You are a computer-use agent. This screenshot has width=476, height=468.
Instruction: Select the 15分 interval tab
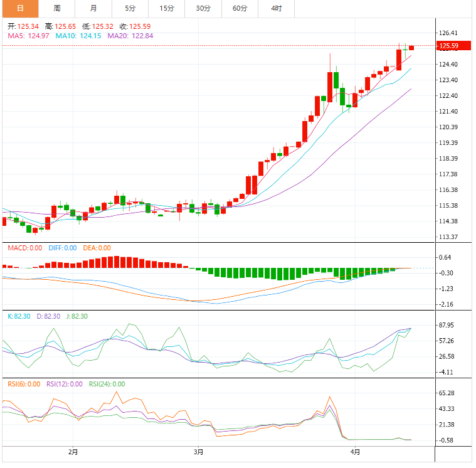point(167,8)
